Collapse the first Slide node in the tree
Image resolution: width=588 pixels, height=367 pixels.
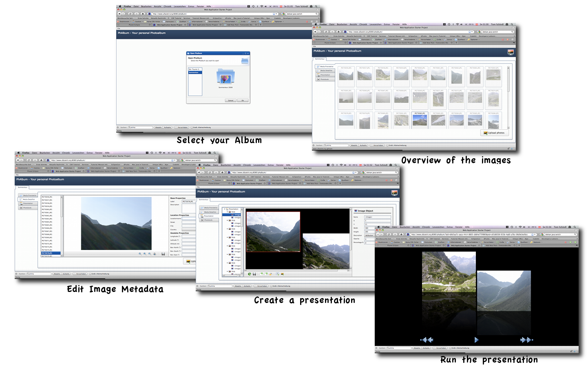tap(228, 212)
